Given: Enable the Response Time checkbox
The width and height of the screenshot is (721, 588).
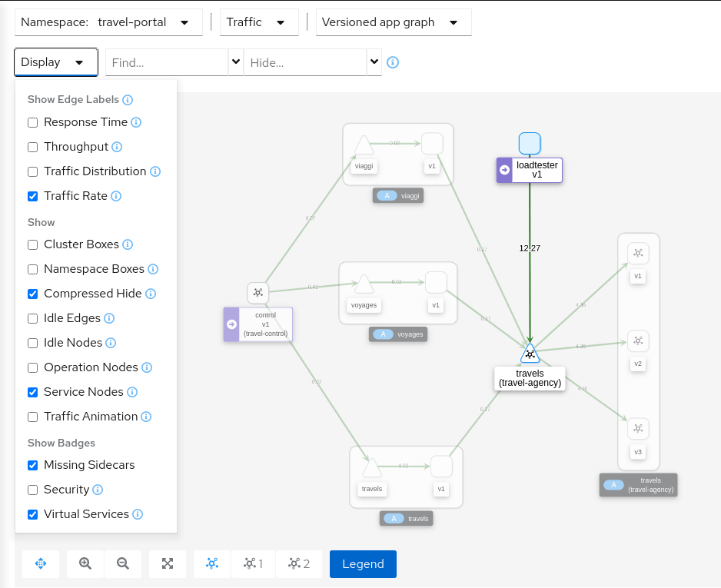Looking at the screenshot, I should click(33, 122).
